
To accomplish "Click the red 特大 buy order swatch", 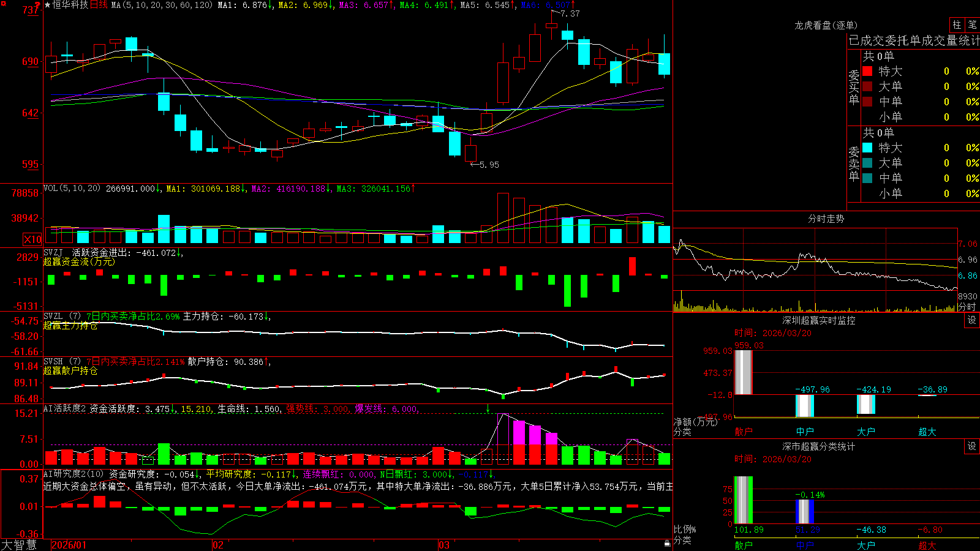I will 867,71.
